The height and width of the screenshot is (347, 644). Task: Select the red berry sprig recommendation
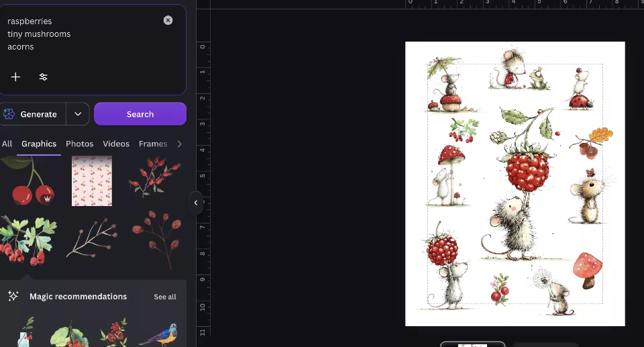pos(114,332)
